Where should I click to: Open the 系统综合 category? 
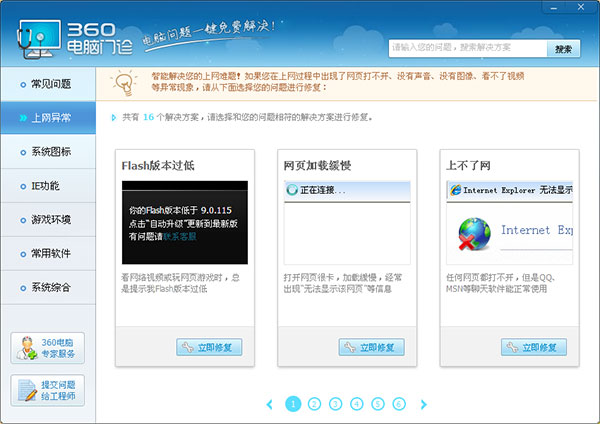[x=48, y=287]
